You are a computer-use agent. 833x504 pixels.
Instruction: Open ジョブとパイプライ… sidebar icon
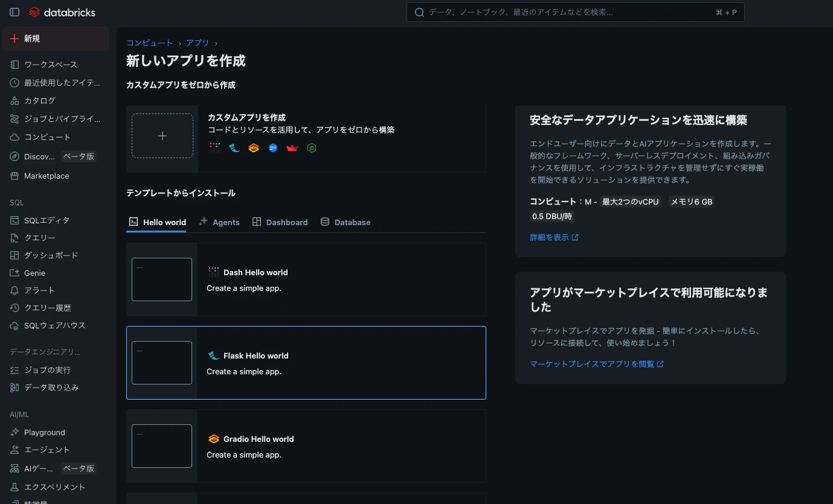14,119
